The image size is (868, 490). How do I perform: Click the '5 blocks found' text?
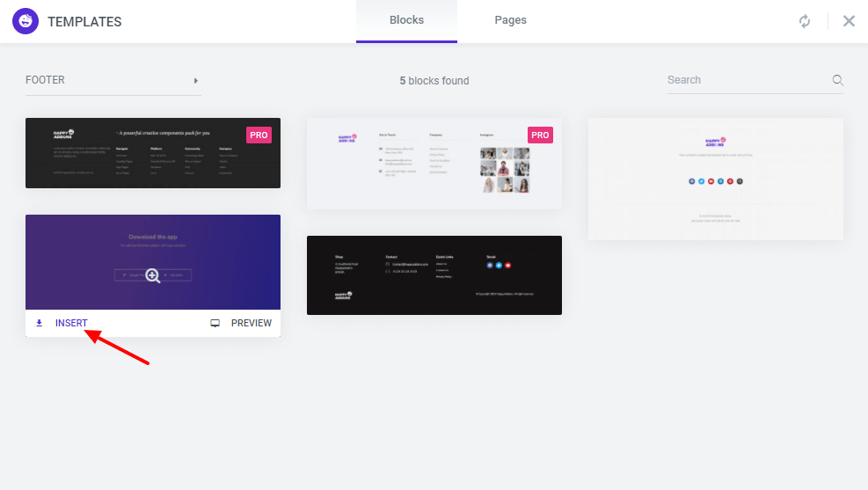434,81
